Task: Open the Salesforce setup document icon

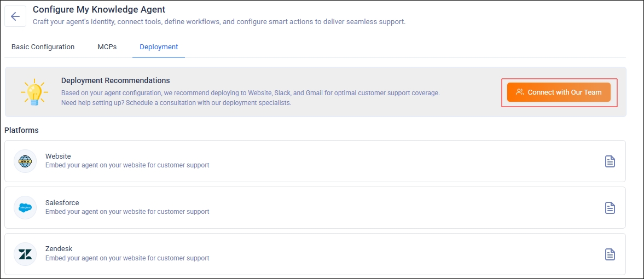Action: 610,208
